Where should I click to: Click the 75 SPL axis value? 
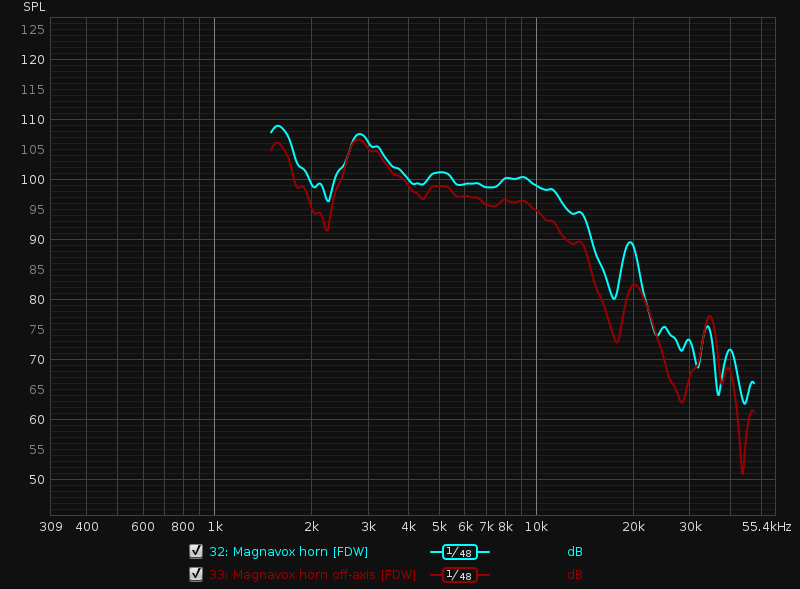[x=37, y=330]
